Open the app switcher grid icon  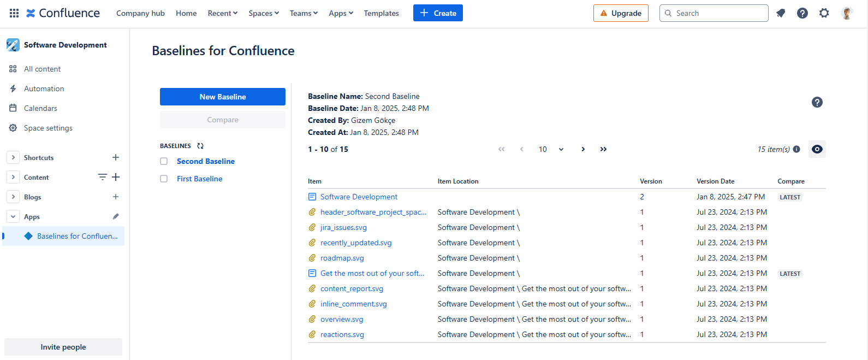14,13
